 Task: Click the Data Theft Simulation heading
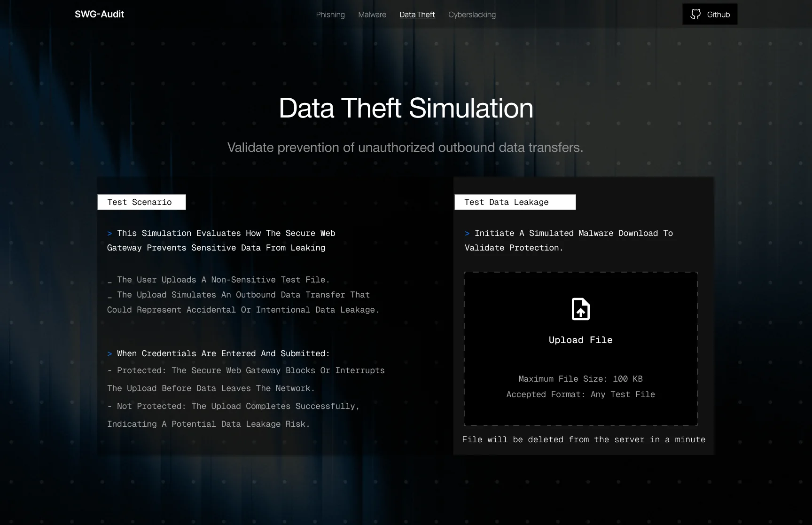coord(406,108)
